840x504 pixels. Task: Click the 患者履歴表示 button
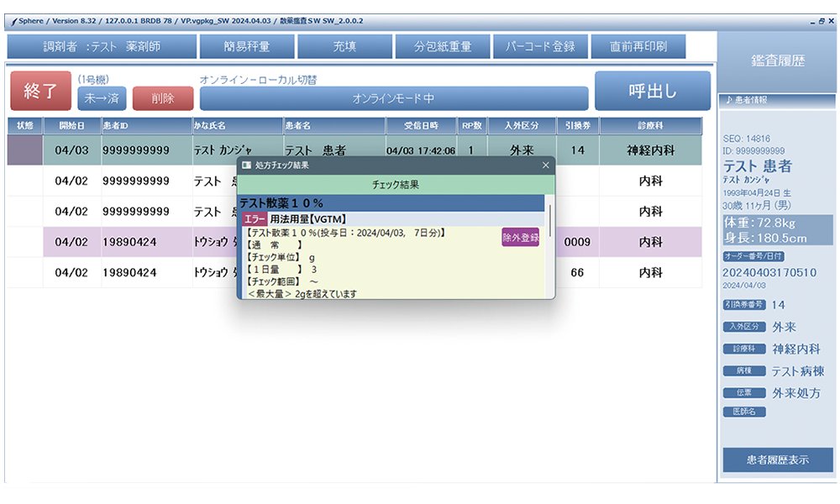click(x=778, y=459)
